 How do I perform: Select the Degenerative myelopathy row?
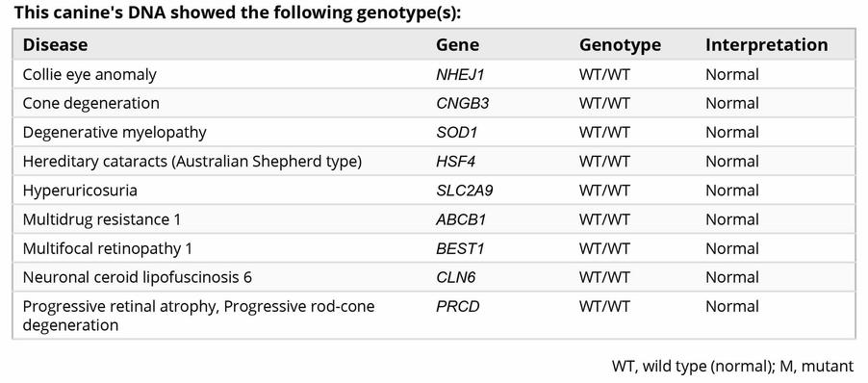(x=434, y=132)
